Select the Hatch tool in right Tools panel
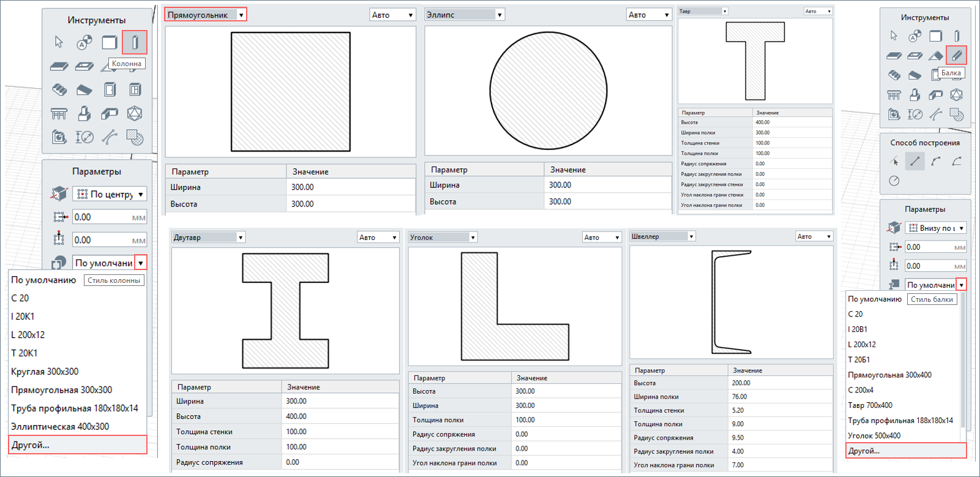The width and height of the screenshot is (980, 477). click(x=956, y=115)
